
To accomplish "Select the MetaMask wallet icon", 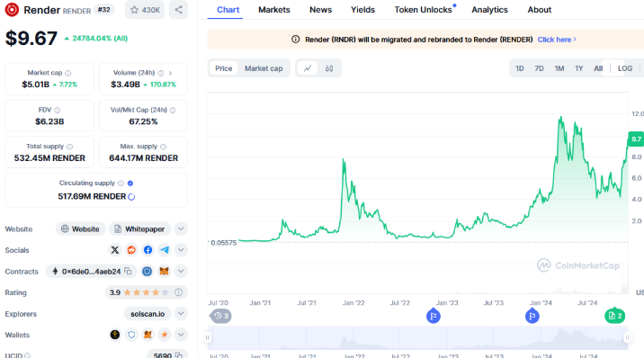I will pyautogui.click(x=148, y=335).
